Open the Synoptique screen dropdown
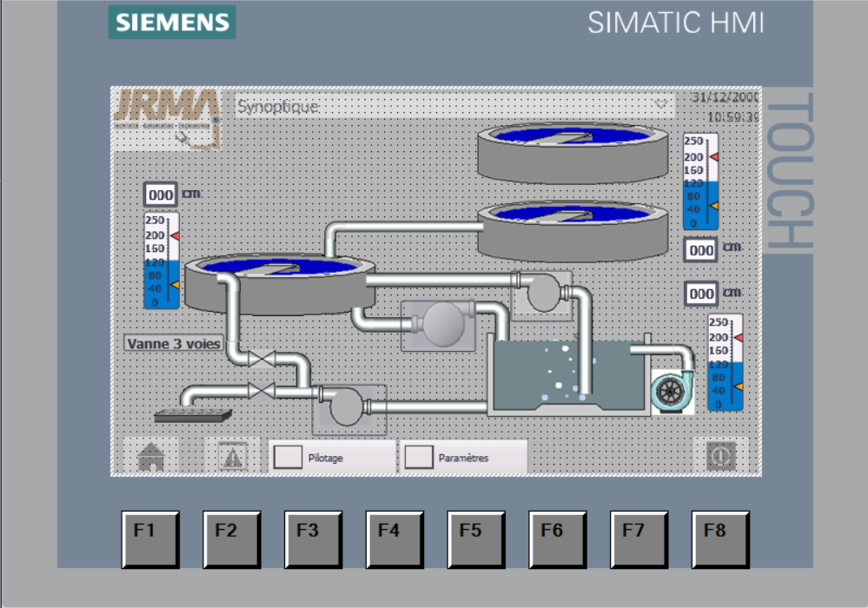Viewport: 868px width, 608px height. [454, 105]
